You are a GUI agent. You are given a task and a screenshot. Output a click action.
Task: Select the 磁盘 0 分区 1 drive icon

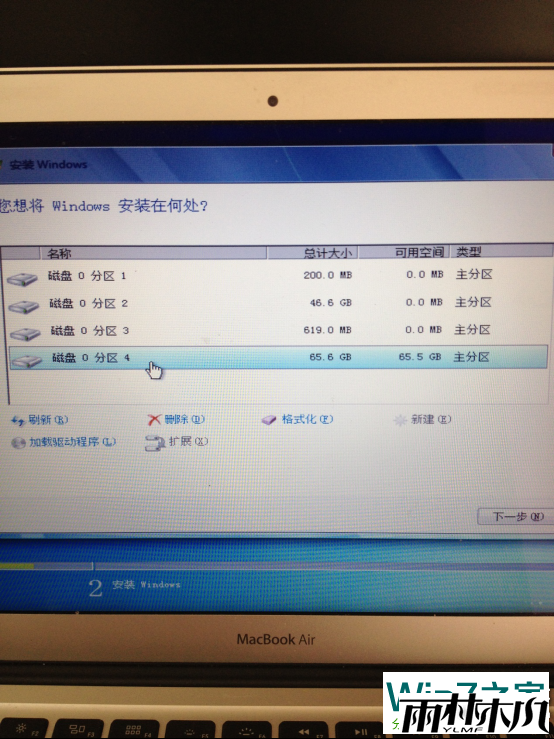[x=22, y=279]
